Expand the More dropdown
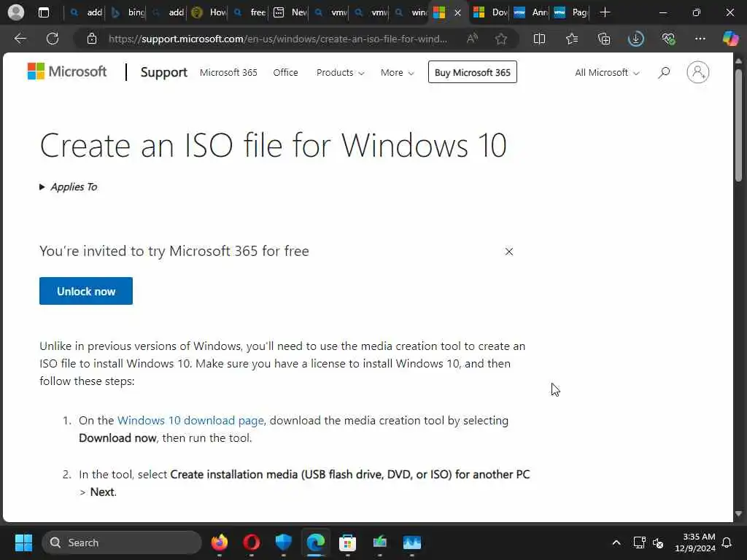The image size is (747, 560). pos(398,72)
